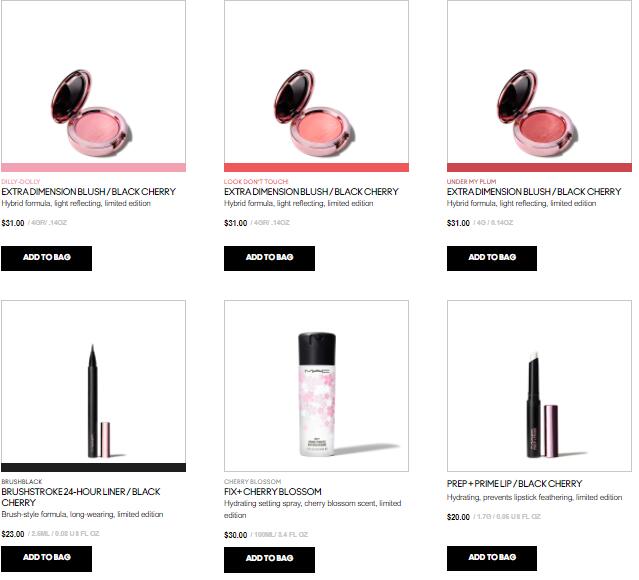Open Brushstroke 24-Hour Liner / Black Cherry title link
639x580 pixels.
(81, 497)
